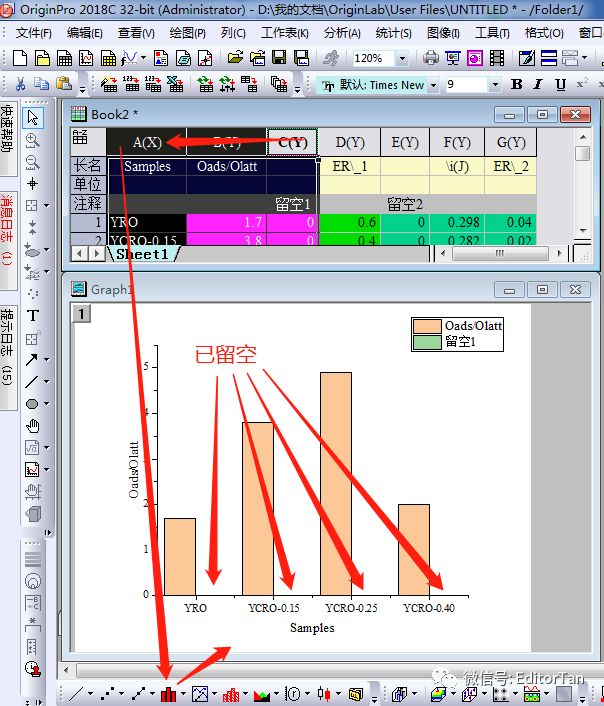Open the 编辑(E) menu
The height and width of the screenshot is (706, 604).
[85, 33]
